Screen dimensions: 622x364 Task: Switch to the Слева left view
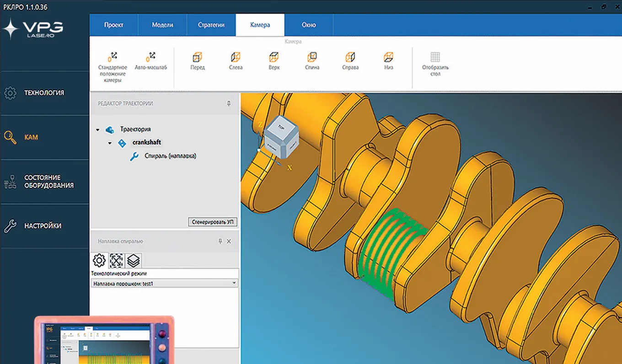tap(236, 58)
